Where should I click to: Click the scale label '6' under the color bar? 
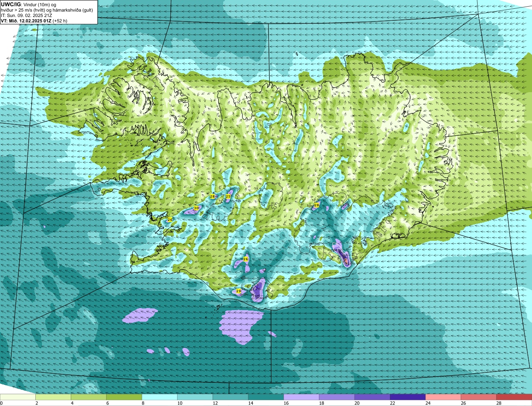point(107,403)
